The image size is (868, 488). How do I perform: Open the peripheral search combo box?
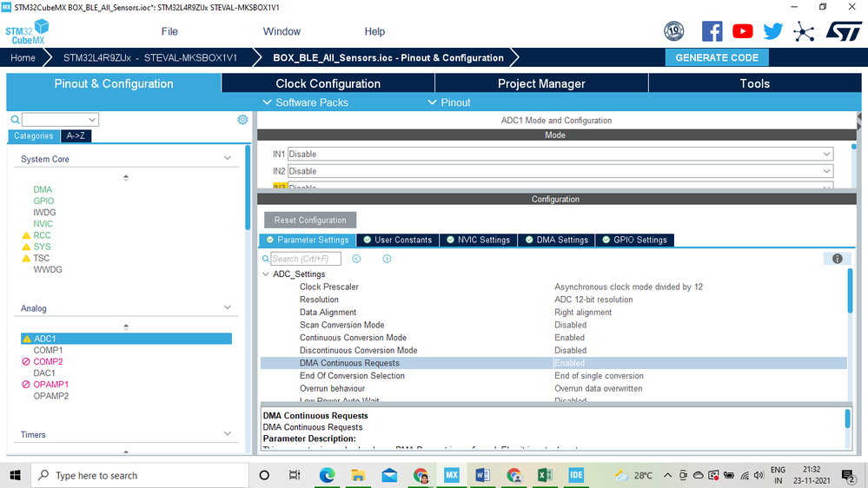coord(60,120)
